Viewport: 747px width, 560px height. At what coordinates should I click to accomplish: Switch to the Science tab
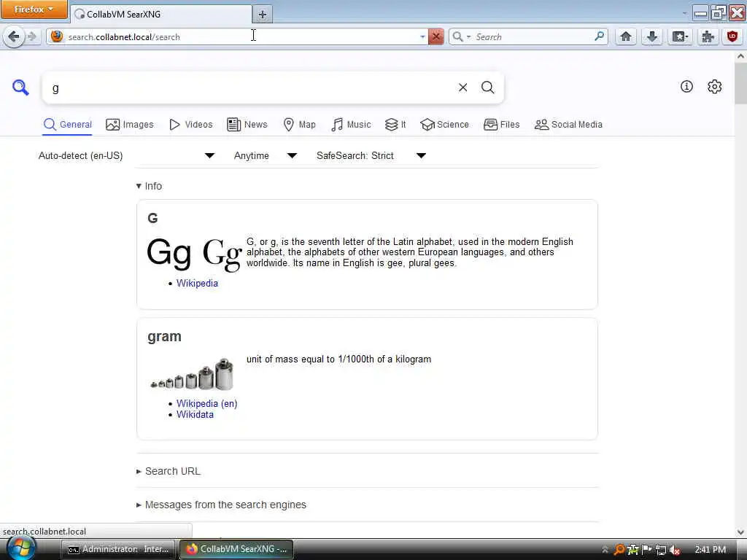(444, 125)
